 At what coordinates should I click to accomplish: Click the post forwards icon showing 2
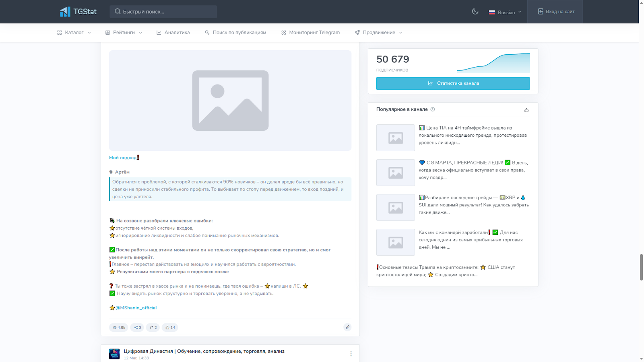coord(153,327)
